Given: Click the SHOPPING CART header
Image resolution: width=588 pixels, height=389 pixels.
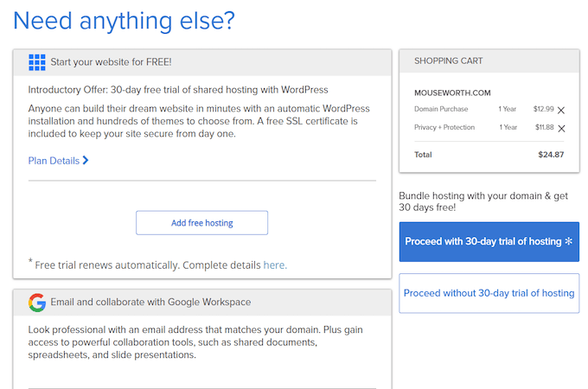Looking at the screenshot, I should point(448,61).
